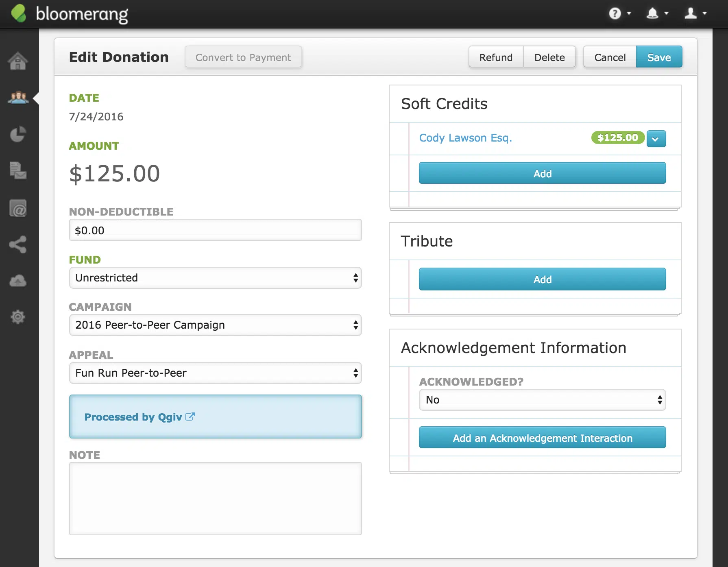Click the share sidebar icon
Image resolution: width=728 pixels, height=567 pixels.
click(18, 244)
